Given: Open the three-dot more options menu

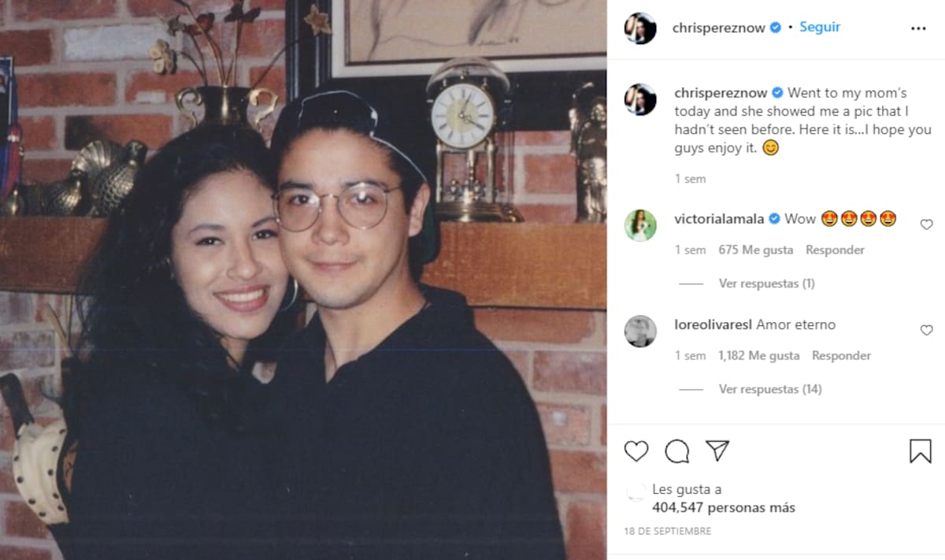Looking at the screenshot, I should [x=918, y=28].
